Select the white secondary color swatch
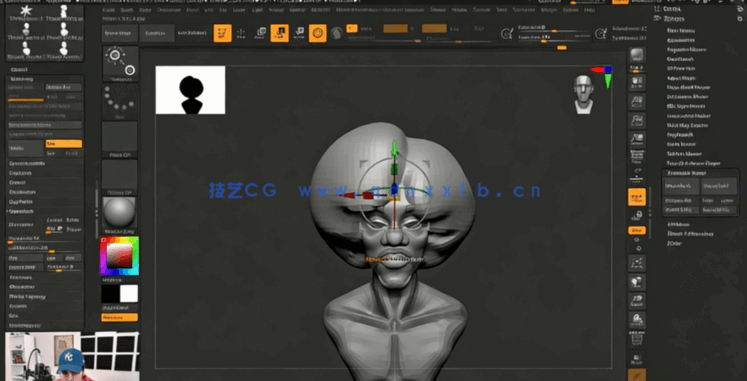The height and width of the screenshot is (381, 747). click(x=129, y=293)
